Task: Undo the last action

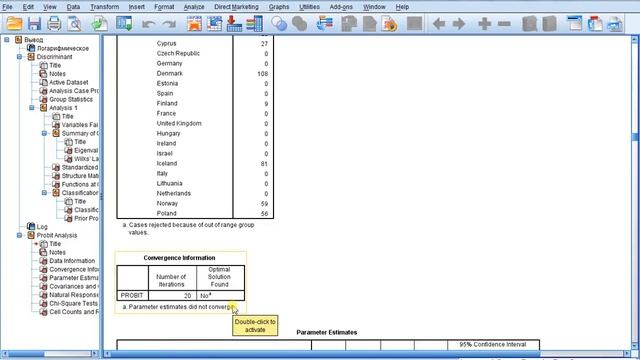Action: coord(149,24)
